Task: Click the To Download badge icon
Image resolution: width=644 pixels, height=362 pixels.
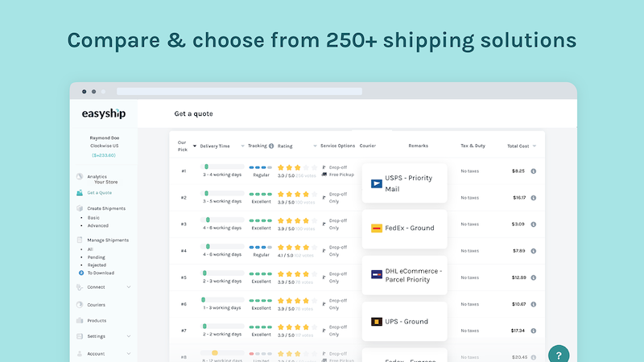Action: [81, 273]
